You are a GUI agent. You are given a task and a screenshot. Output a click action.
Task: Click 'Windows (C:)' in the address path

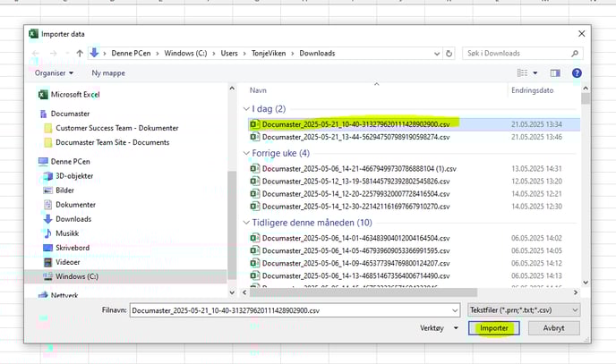click(x=185, y=54)
